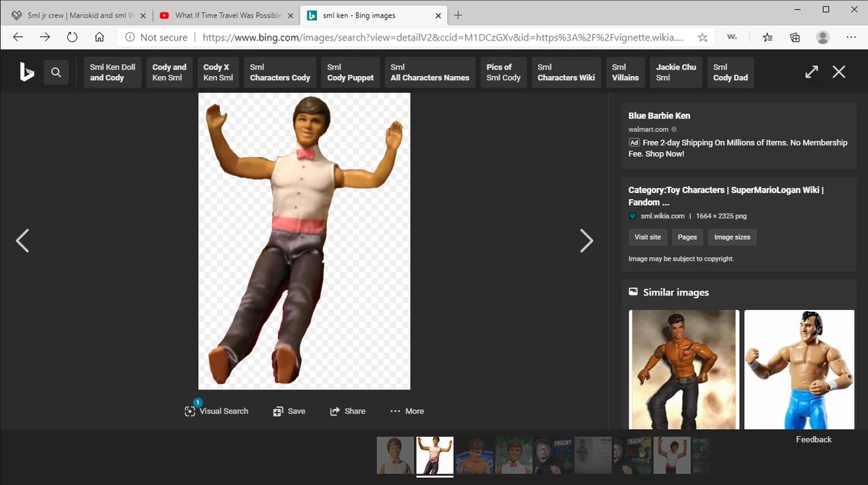868x485 pixels.
Task: Start a Visual Search on the image
Action: click(216, 411)
